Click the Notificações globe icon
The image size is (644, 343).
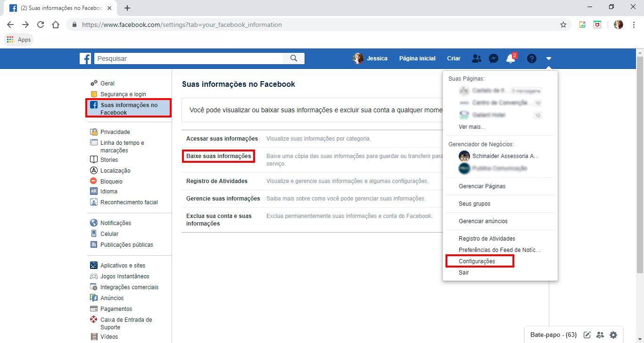pyautogui.click(x=93, y=223)
